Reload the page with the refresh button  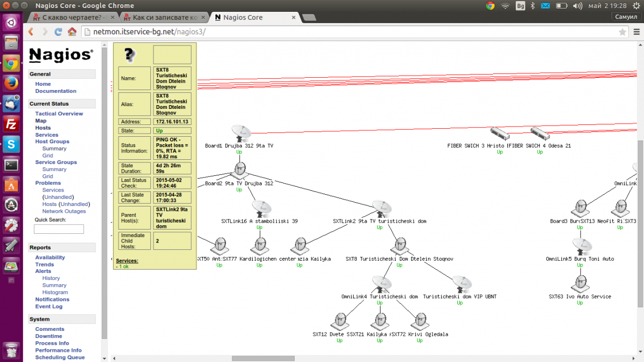click(x=58, y=32)
